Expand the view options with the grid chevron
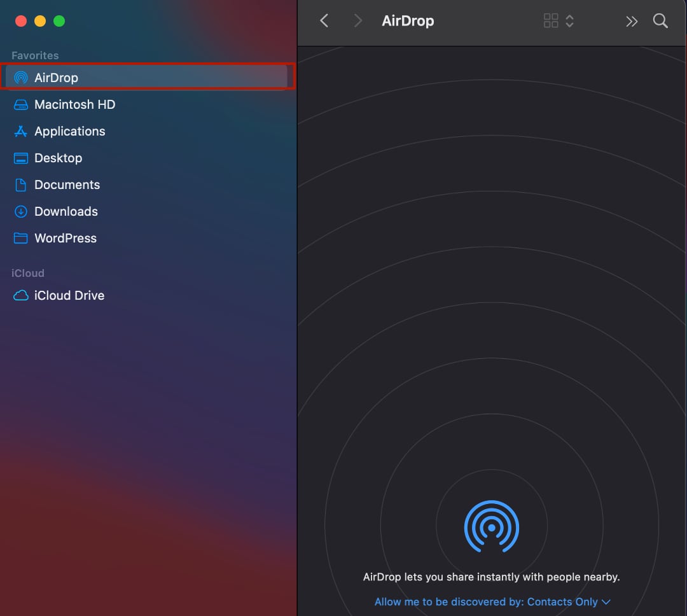 pyautogui.click(x=559, y=20)
